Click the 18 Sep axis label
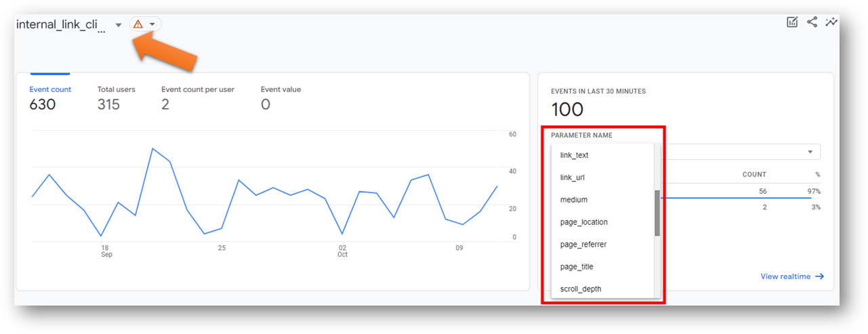 point(106,251)
